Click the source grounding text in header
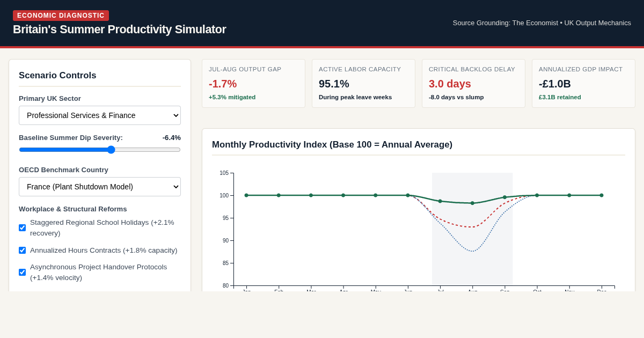The height and width of the screenshot is (338, 644). [x=542, y=23]
